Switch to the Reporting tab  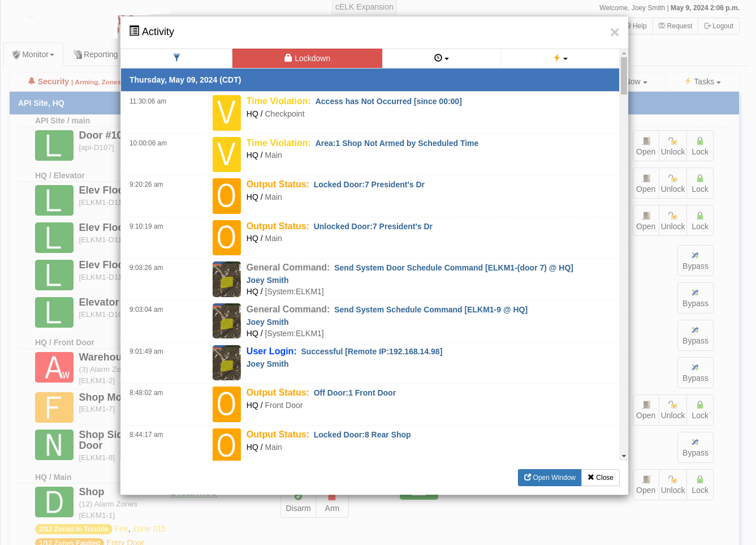coord(96,54)
